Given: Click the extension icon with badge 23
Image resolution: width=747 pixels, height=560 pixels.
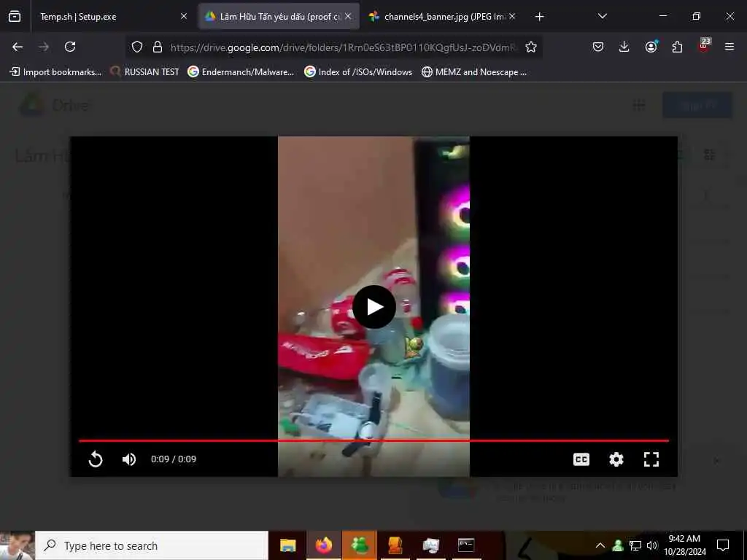Looking at the screenshot, I should [704, 45].
